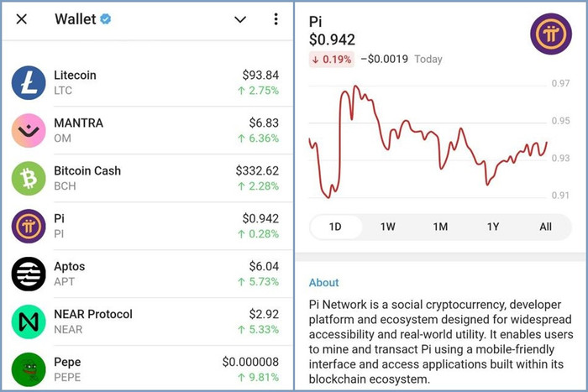Click the NEAR Protocol logo icon
Image resolution: width=588 pixels, height=392 pixels.
click(29, 321)
